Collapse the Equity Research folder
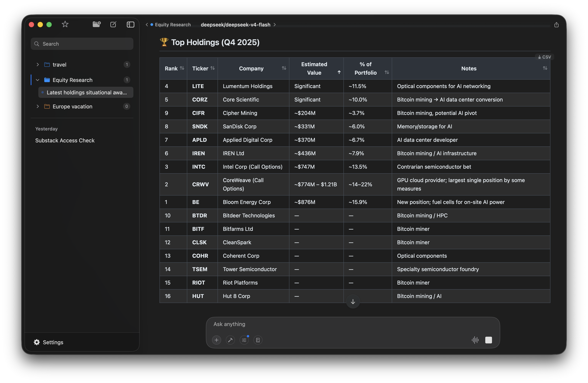The height and width of the screenshot is (383, 588). coord(38,80)
